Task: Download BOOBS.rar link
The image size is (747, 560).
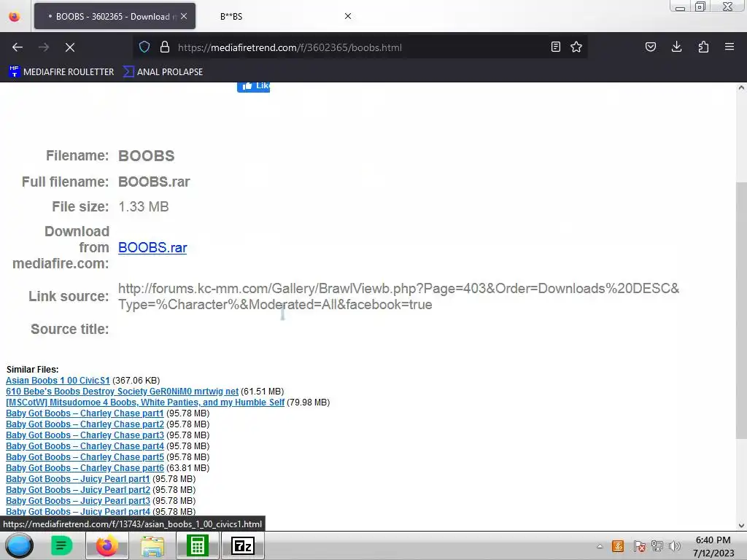Action: coord(152,248)
